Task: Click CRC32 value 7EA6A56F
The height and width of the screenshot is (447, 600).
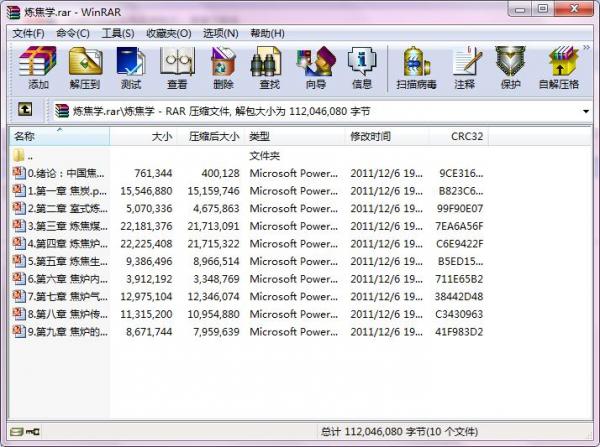Action: coord(459,226)
